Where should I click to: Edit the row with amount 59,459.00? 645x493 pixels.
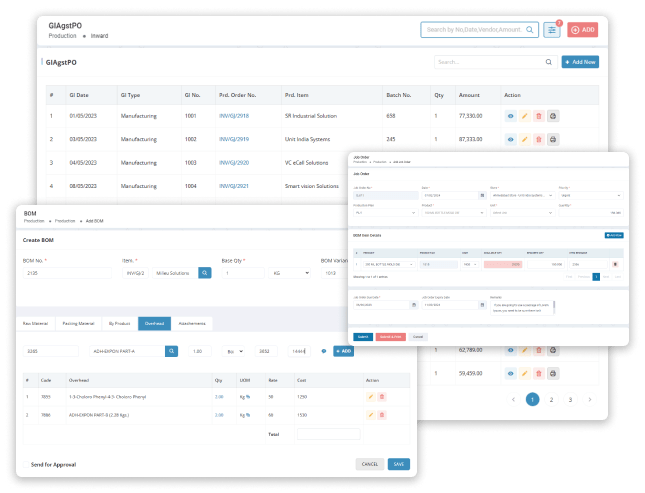(524, 374)
